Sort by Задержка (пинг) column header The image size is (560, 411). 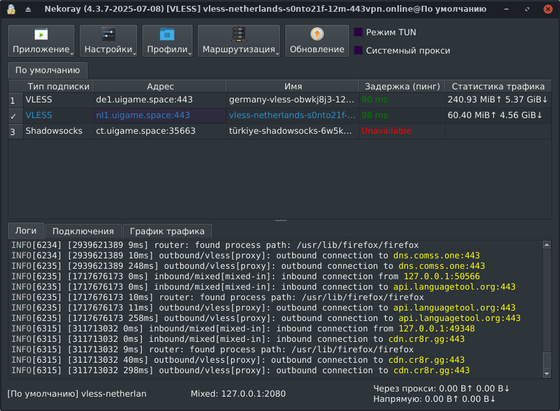pyautogui.click(x=402, y=86)
